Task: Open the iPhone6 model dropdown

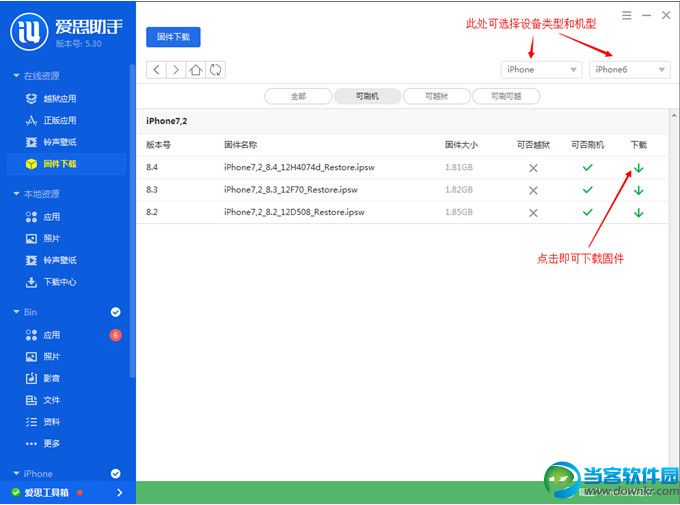Action: click(x=629, y=69)
